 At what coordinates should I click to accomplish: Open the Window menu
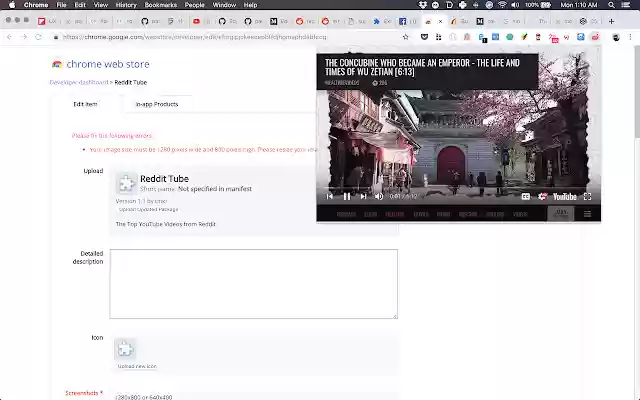(x=224, y=5)
